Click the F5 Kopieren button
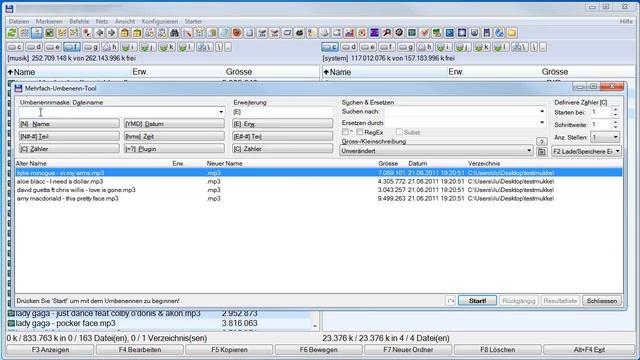 coord(229,350)
